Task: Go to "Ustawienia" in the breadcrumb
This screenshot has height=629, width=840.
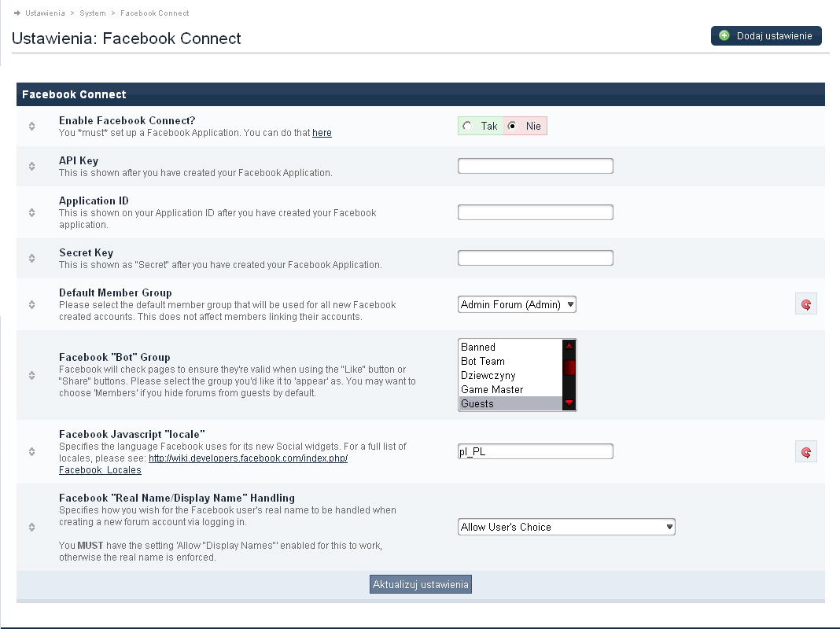Action: [x=45, y=13]
